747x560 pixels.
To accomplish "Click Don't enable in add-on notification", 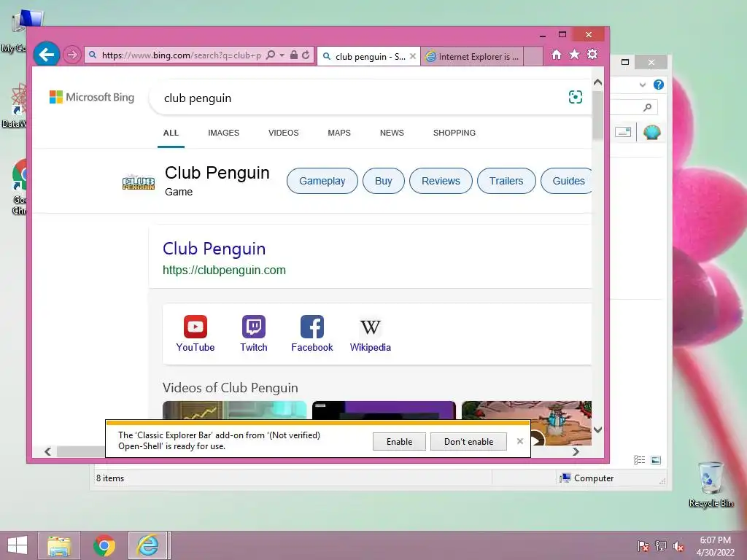I will [469, 441].
